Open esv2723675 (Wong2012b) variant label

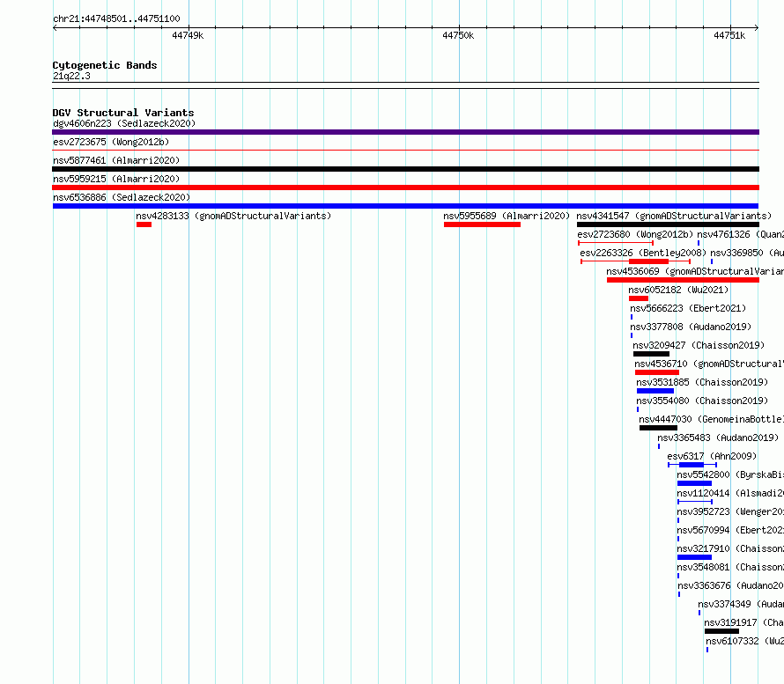[111, 142]
